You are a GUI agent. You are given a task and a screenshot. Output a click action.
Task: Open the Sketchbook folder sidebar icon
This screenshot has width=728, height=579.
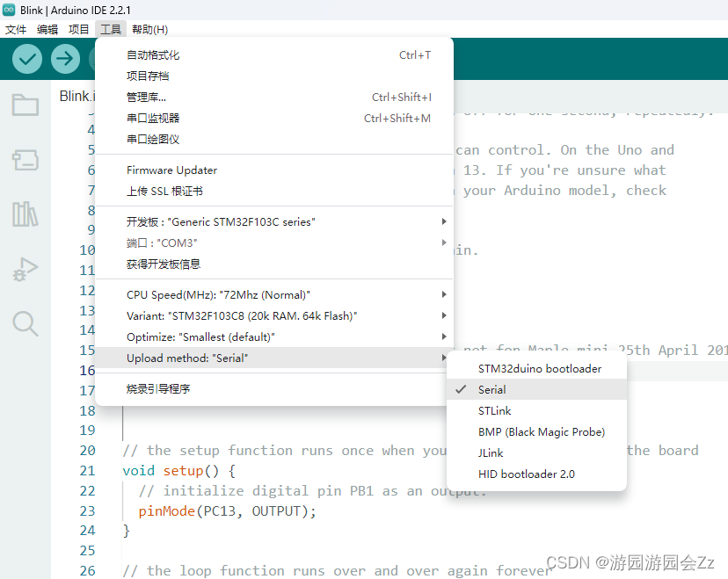click(x=25, y=105)
